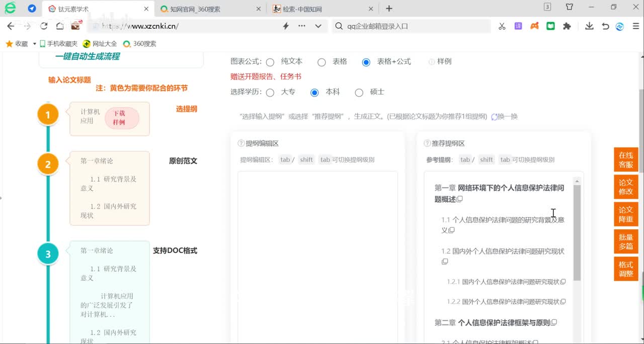Open the extensions puzzle piece icon
The width and height of the screenshot is (644, 344).
567,26
